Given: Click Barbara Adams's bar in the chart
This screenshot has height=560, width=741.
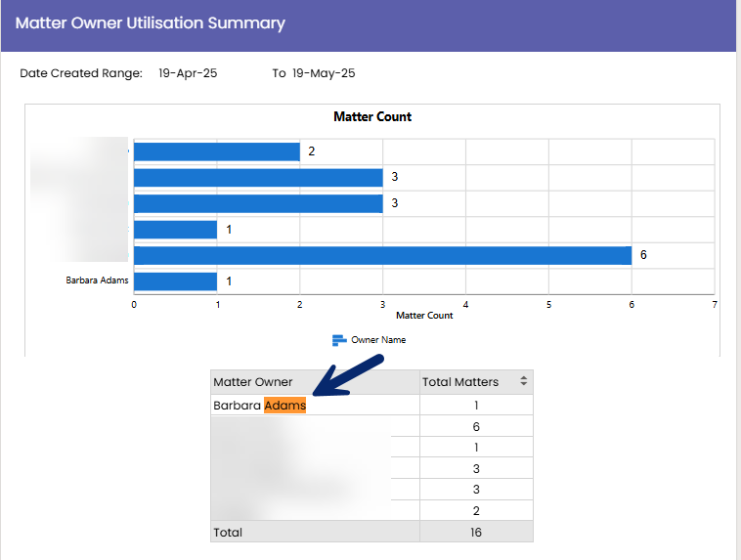Looking at the screenshot, I should (x=175, y=281).
